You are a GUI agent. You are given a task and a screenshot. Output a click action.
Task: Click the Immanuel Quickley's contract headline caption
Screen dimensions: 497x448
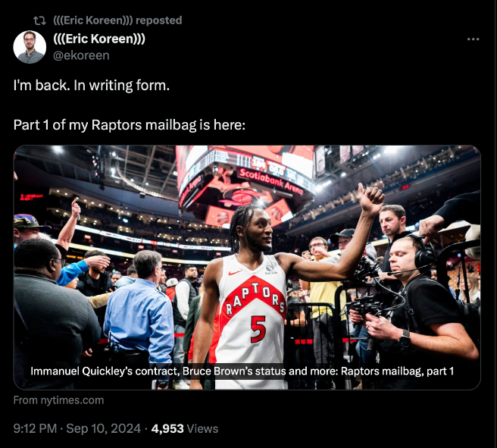point(242,371)
